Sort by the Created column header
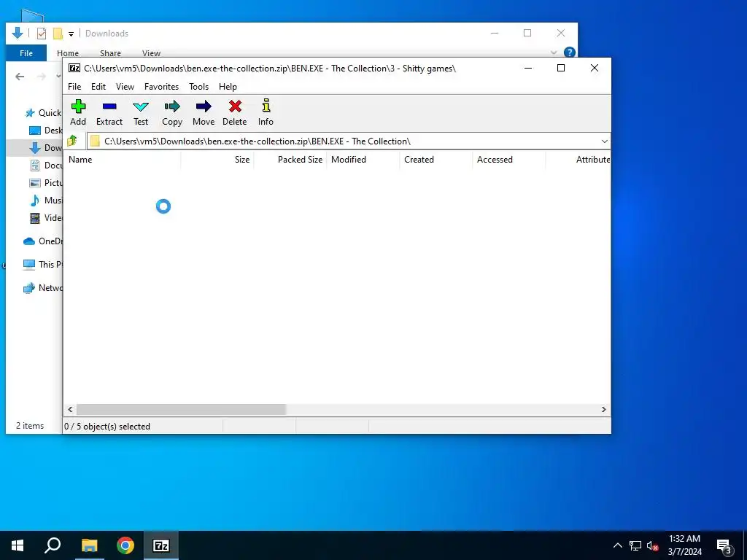Screen dimensions: 747x560 tap(436, 160)
